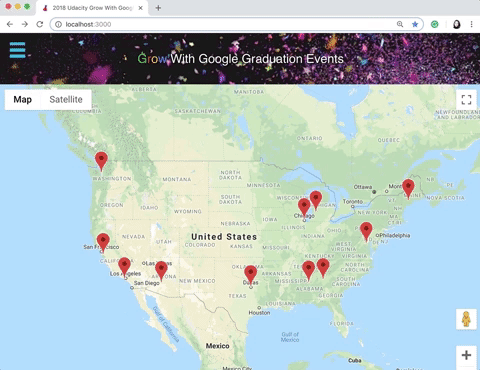This screenshot has width=480, height=370.
Task: Select the 2018 Udacity Grow With Google tab
Action: (x=92, y=8)
